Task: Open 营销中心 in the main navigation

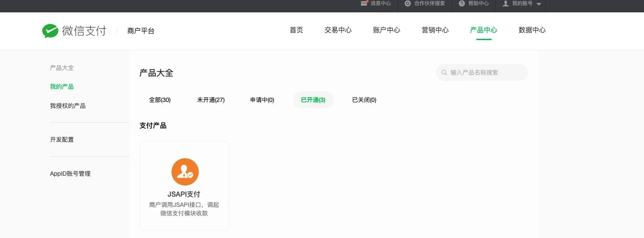Action: (435, 30)
